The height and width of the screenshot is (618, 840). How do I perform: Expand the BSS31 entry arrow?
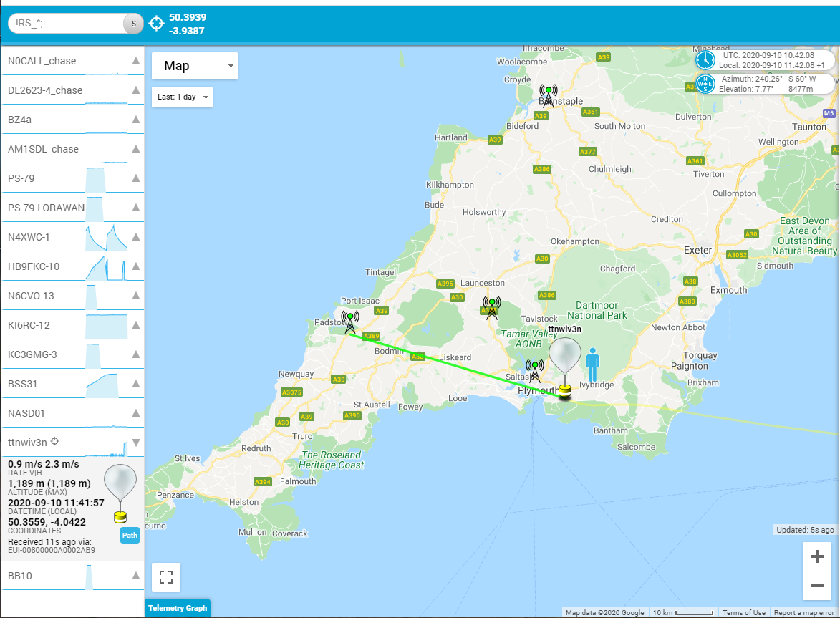(136, 384)
